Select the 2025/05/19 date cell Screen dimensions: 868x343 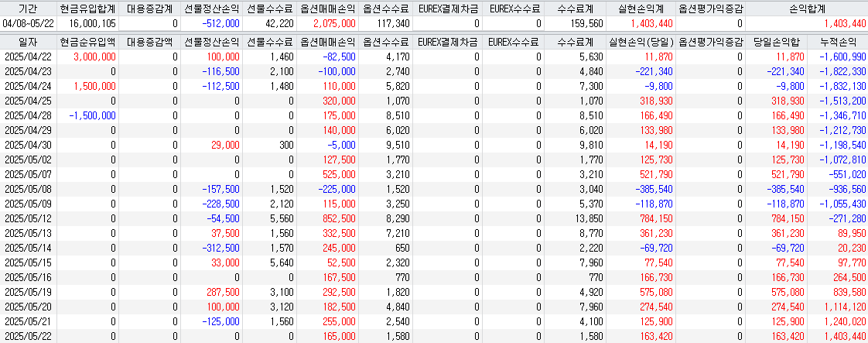28,291
